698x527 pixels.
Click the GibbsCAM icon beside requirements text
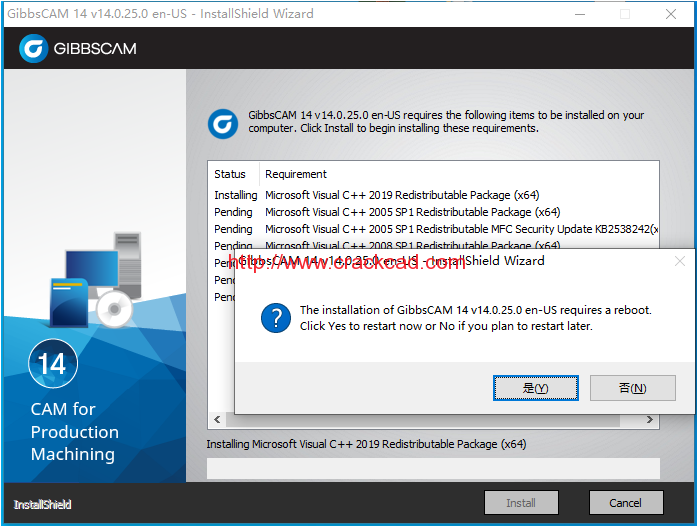(x=223, y=123)
